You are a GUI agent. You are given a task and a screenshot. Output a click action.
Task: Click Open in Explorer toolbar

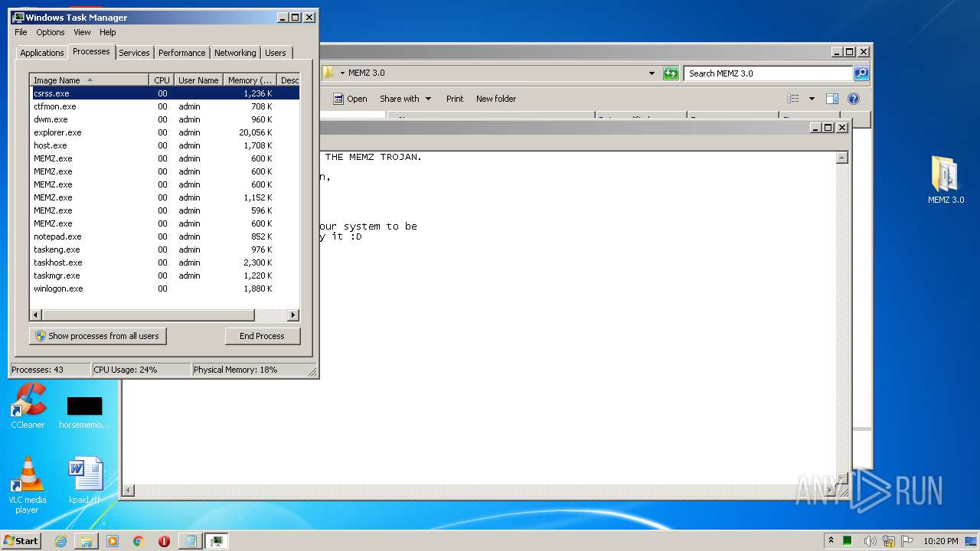pyautogui.click(x=350, y=99)
